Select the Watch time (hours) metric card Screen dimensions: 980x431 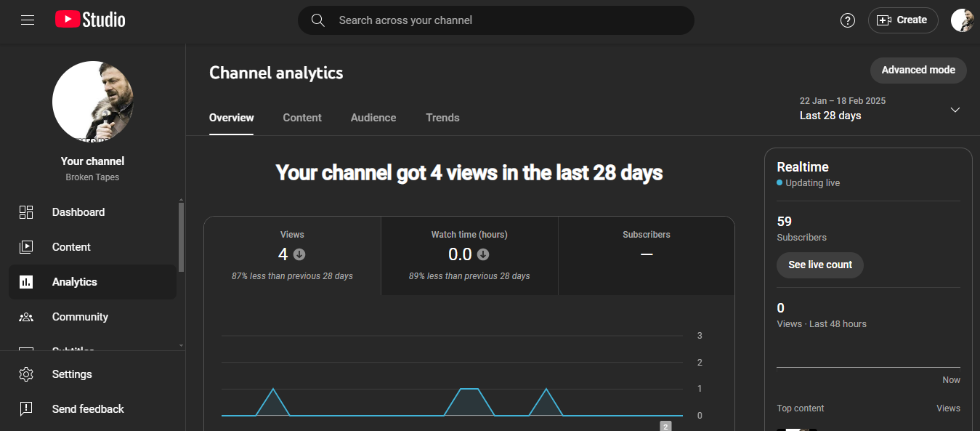pos(469,256)
